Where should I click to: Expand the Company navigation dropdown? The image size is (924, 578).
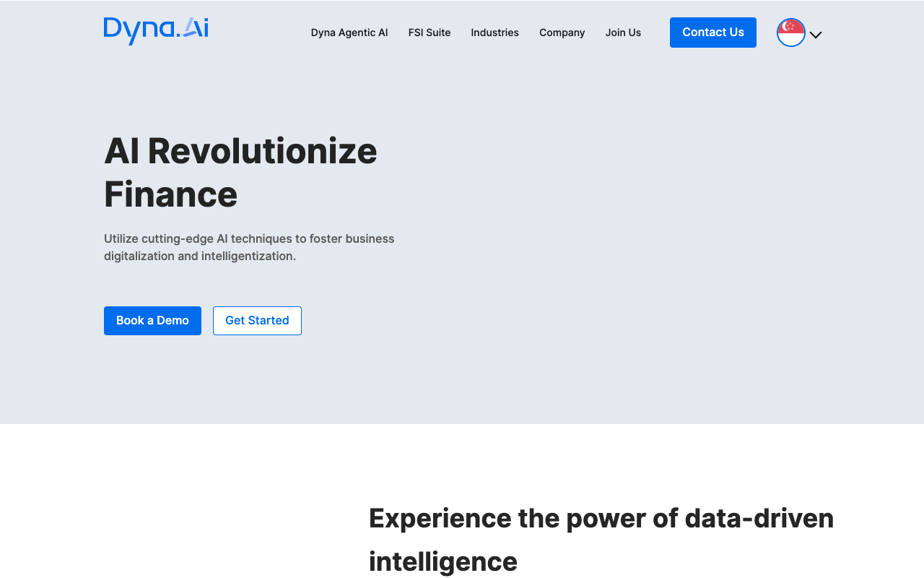point(562,33)
